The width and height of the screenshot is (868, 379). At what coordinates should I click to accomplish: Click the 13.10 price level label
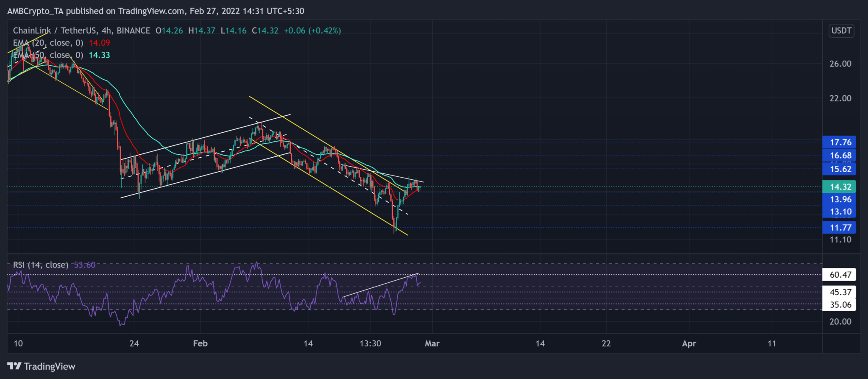tap(839, 212)
